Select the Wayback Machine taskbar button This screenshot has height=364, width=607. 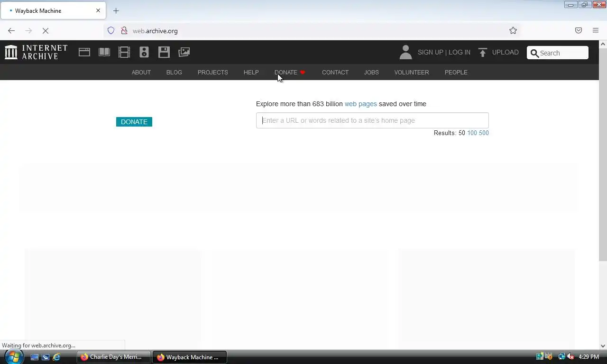190,357
